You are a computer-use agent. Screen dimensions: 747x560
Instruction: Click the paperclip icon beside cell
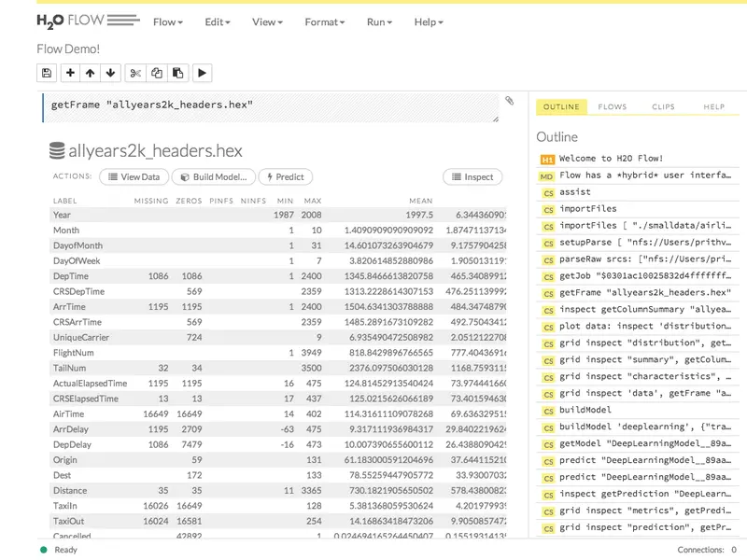click(509, 101)
